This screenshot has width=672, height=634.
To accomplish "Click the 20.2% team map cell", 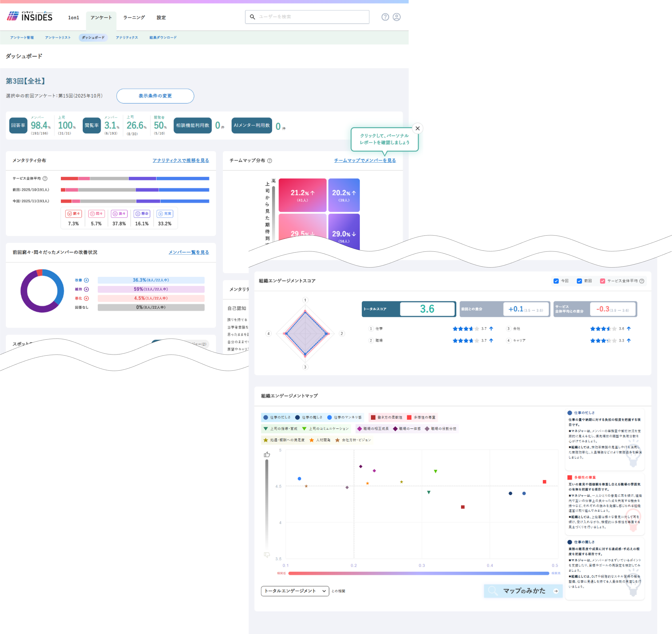I will pyautogui.click(x=344, y=195).
